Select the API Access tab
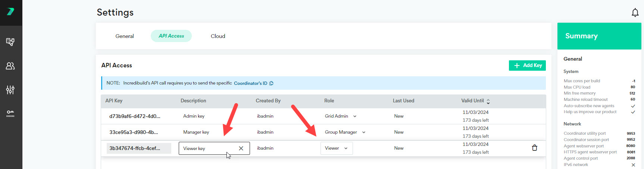This screenshot has width=644, height=169. click(x=171, y=36)
